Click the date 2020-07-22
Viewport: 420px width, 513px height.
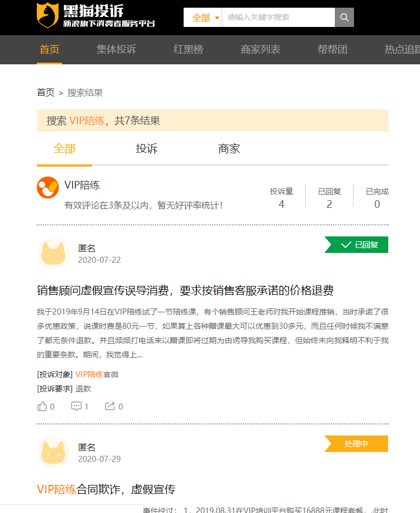pyautogui.click(x=100, y=260)
